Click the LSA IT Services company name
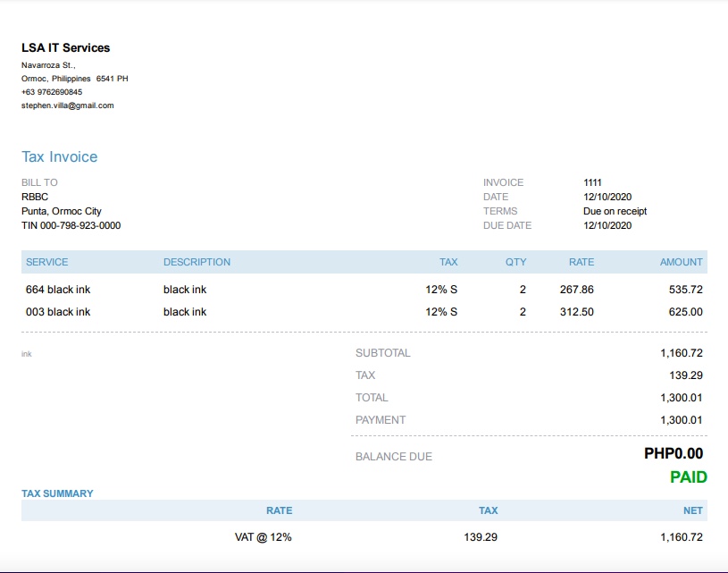The height and width of the screenshot is (573, 728). tap(66, 47)
